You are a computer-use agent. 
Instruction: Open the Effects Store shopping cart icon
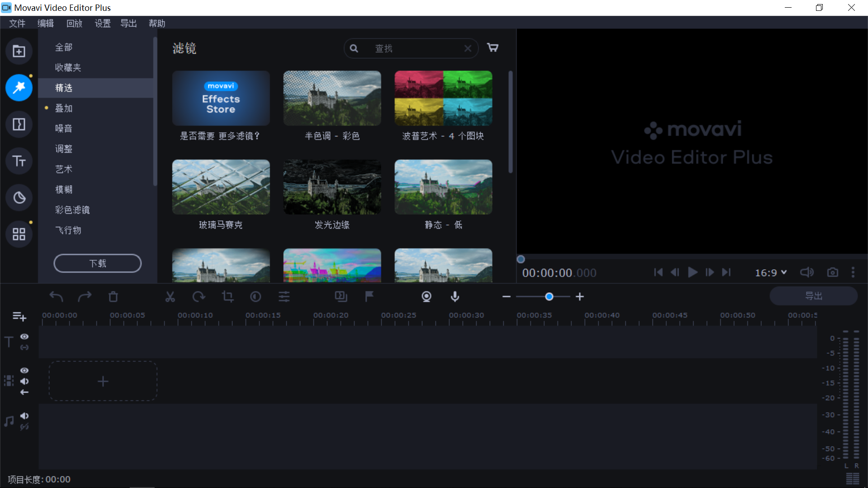point(493,47)
